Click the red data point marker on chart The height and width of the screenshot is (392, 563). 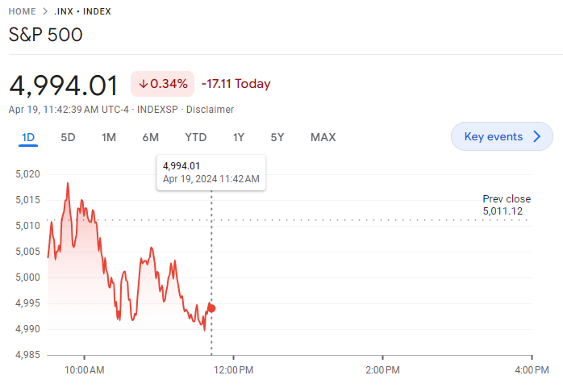point(211,308)
